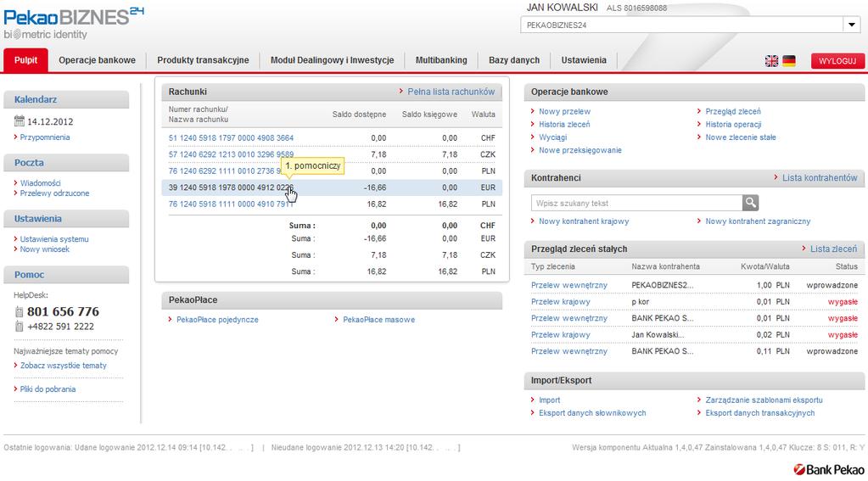The height and width of the screenshot is (481, 868).
Task: Open Pliki do pobrania link
Action: click(x=48, y=389)
